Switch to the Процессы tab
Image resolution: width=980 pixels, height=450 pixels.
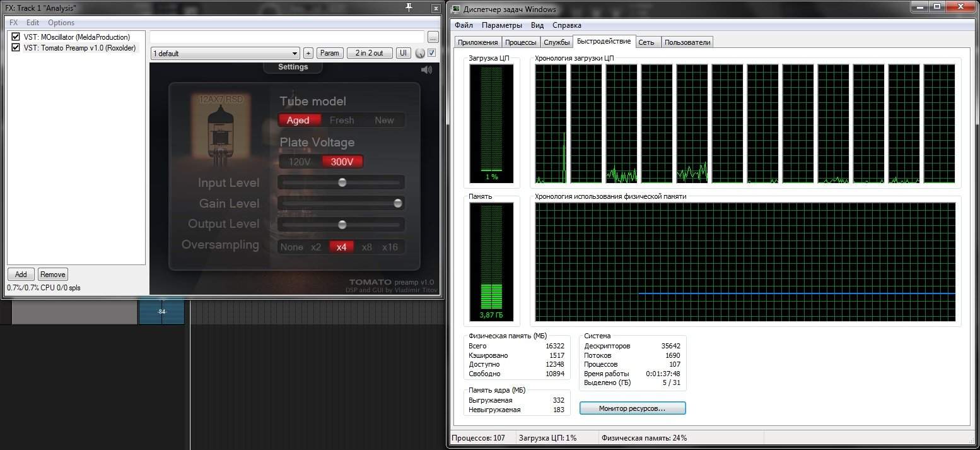pyautogui.click(x=520, y=42)
